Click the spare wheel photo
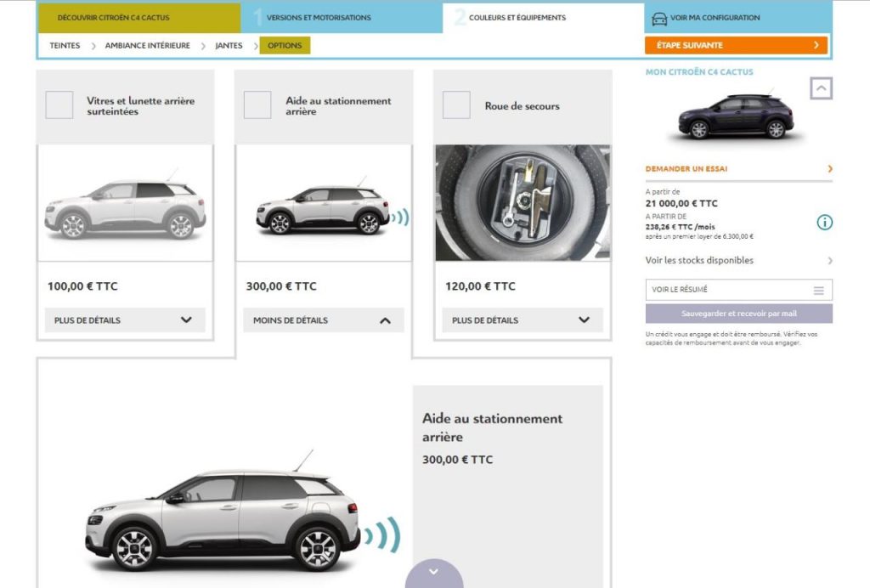The image size is (870, 588). tap(523, 203)
